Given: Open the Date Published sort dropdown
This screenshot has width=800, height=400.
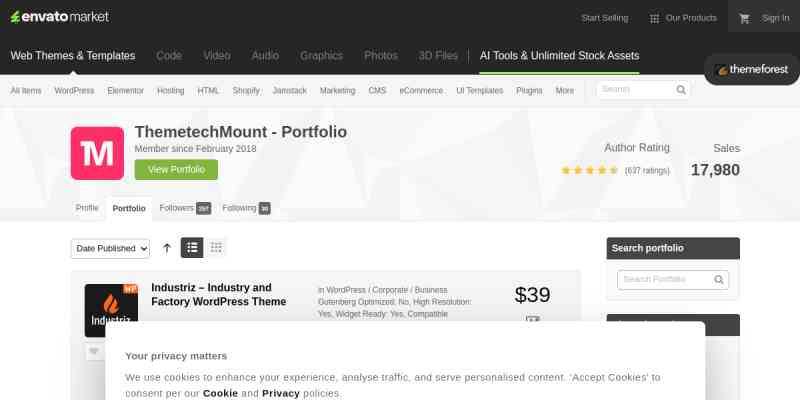Looking at the screenshot, I should point(110,248).
